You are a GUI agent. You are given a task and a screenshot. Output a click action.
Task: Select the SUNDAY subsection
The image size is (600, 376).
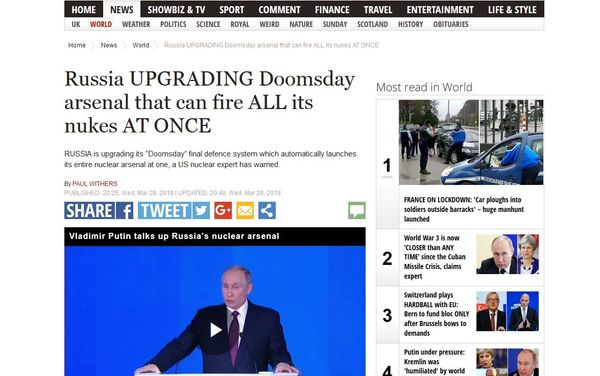point(335,24)
